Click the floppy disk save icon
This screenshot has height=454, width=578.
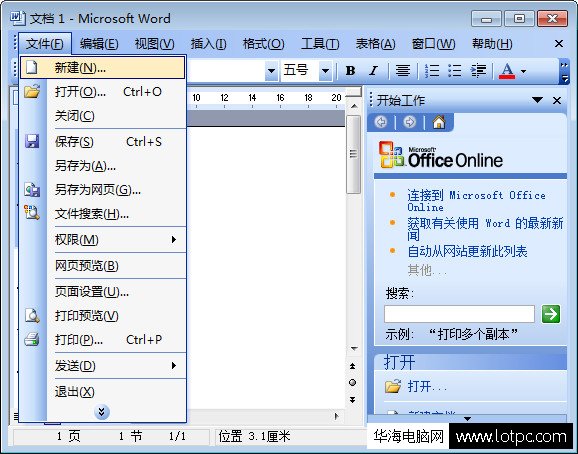32,141
